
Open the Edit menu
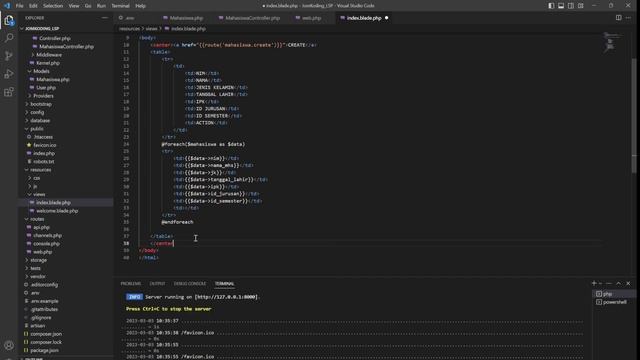[x=33, y=6]
